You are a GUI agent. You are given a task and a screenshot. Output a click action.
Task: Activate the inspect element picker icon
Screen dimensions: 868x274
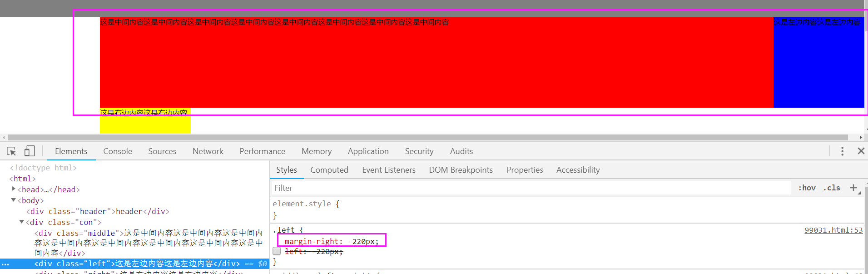(x=11, y=151)
